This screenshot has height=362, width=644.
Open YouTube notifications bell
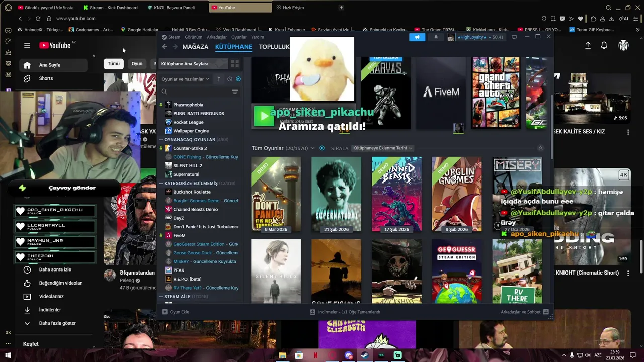point(604,45)
